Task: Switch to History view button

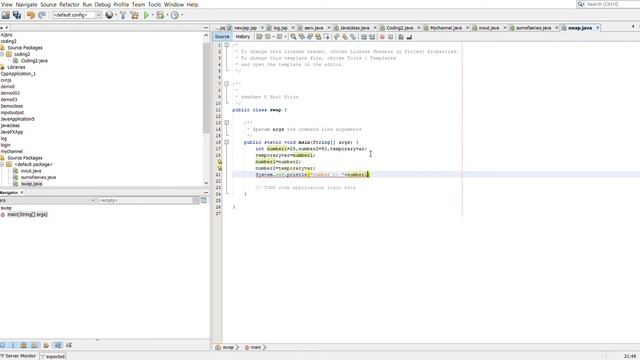Action: pos(242,37)
